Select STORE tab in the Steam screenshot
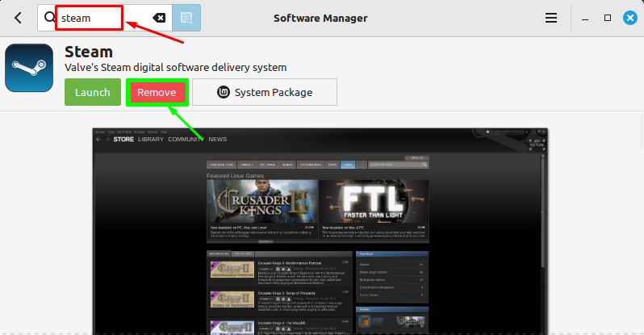Viewport: 644px width, 335px height. tap(123, 140)
